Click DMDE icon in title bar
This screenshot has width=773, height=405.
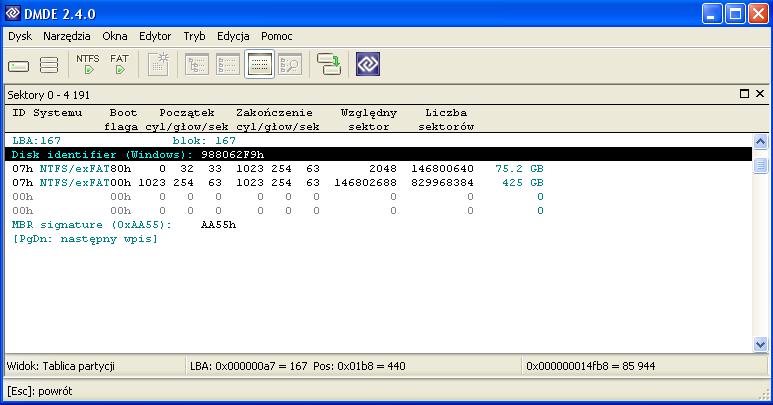pos(12,13)
